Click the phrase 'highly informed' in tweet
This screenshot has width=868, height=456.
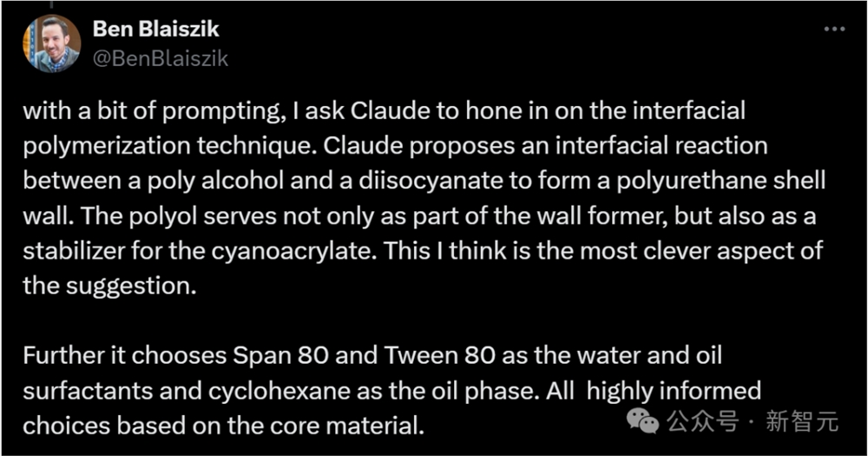point(674,391)
